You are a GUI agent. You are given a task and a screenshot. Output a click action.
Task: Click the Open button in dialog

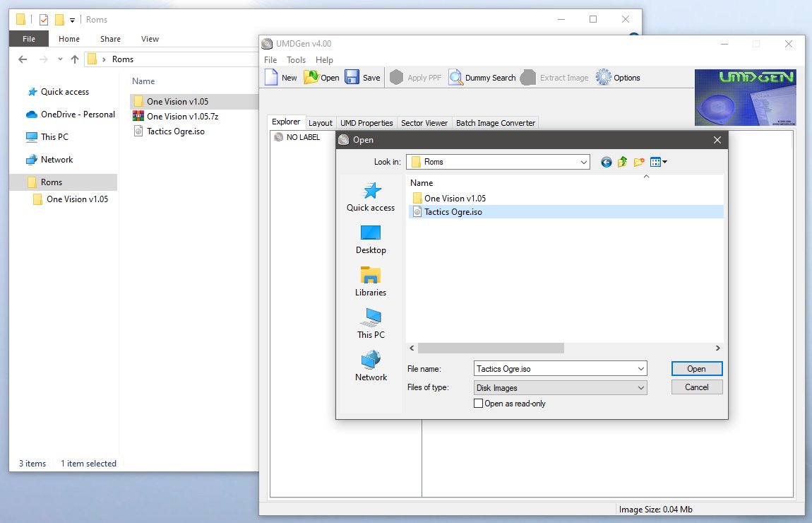coord(696,368)
